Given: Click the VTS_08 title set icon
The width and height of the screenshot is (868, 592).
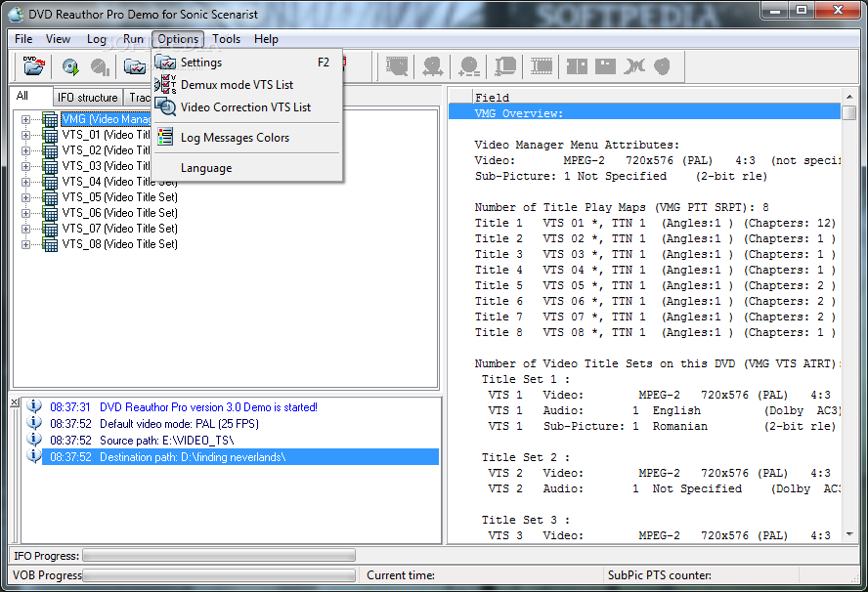Looking at the screenshot, I should [x=50, y=244].
